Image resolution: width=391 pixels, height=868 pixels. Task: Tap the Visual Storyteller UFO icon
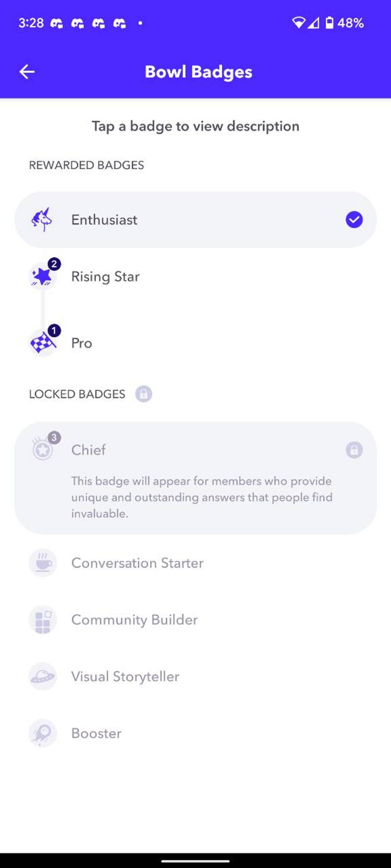click(42, 676)
